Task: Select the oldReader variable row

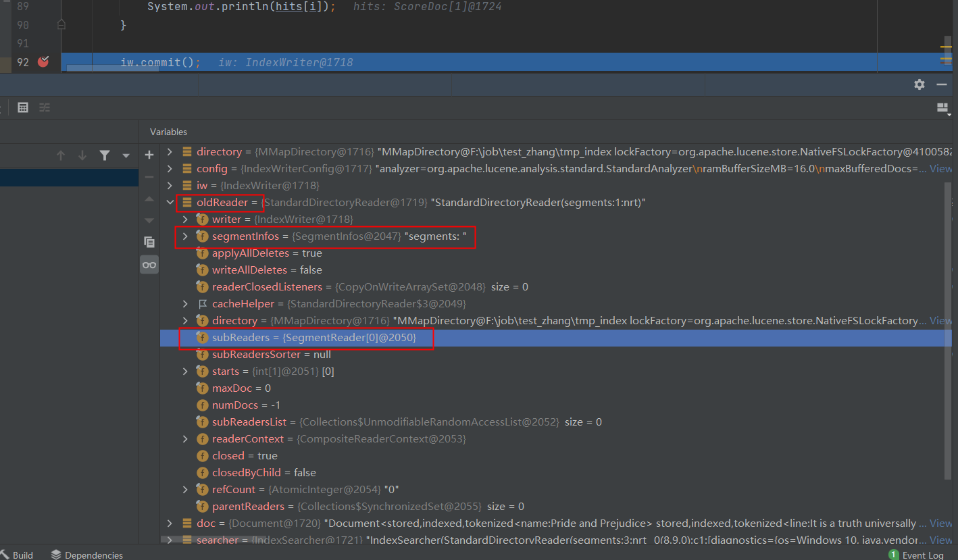Action: 555,203
